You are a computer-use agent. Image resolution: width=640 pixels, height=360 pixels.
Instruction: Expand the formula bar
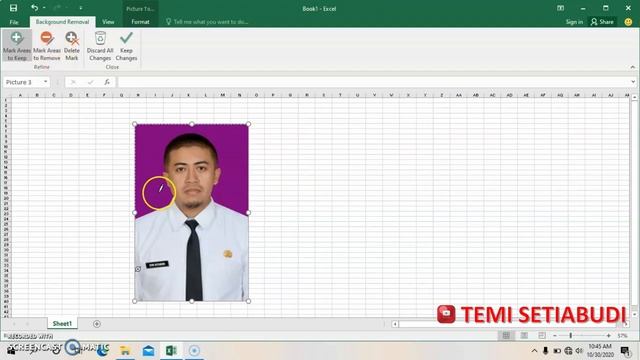tap(633, 82)
